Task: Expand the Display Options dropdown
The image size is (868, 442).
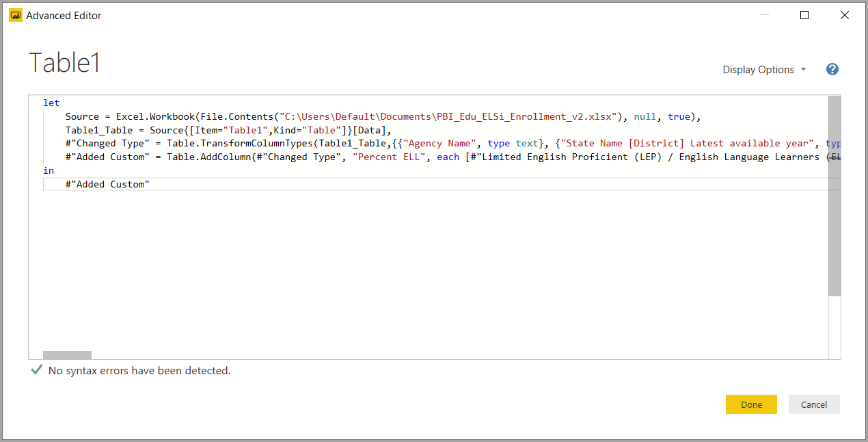Action: (x=764, y=70)
